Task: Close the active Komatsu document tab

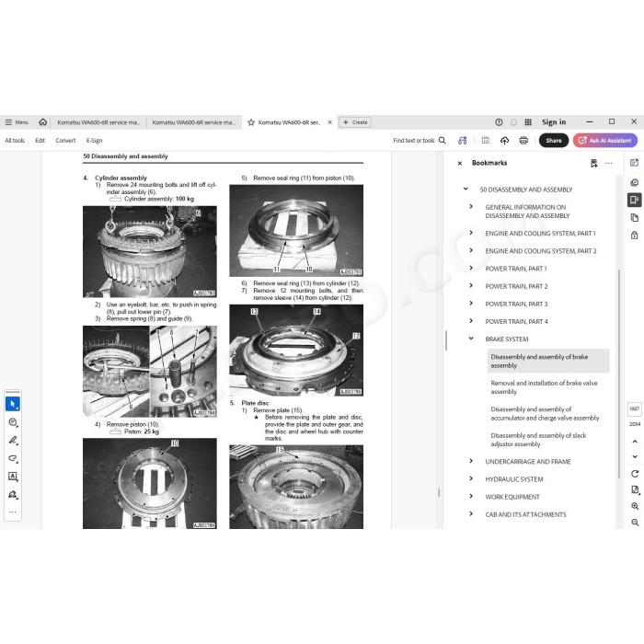Action: [329, 122]
